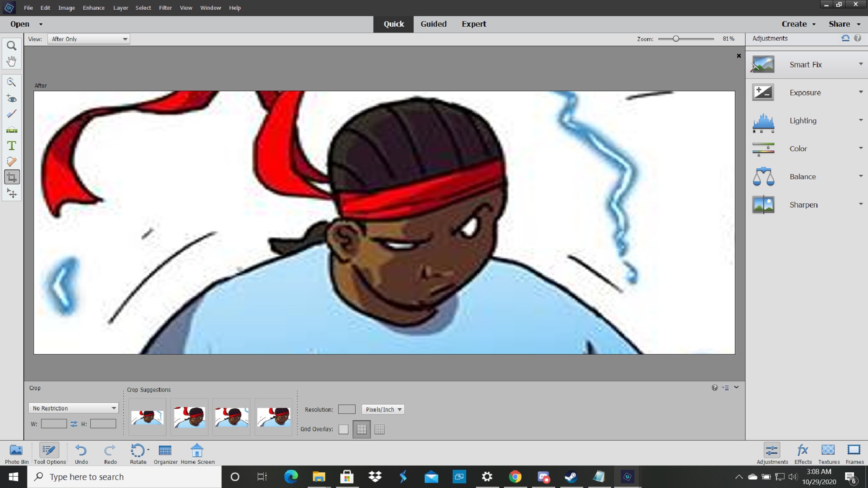
Task: Open the View mode dropdown
Action: 89,39
